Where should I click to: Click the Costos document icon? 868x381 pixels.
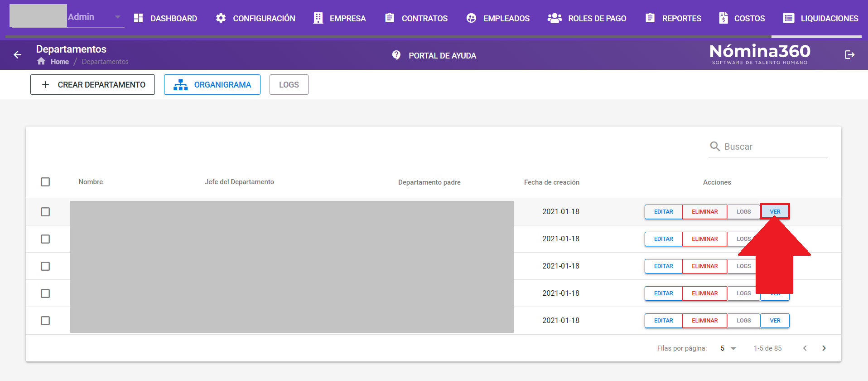(723, 18)
